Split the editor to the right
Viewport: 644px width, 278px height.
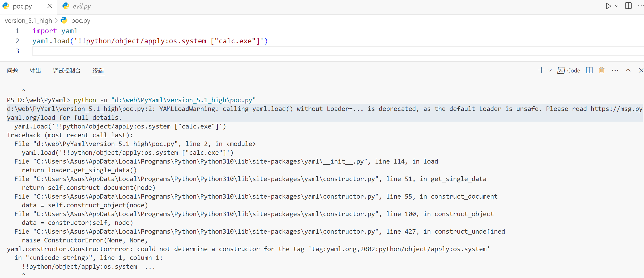628,6
